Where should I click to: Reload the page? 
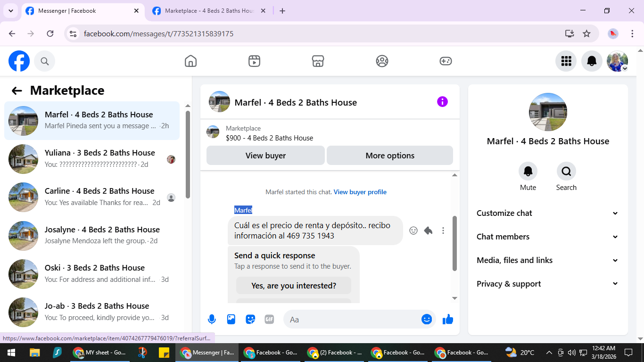[x=50, y=33]
